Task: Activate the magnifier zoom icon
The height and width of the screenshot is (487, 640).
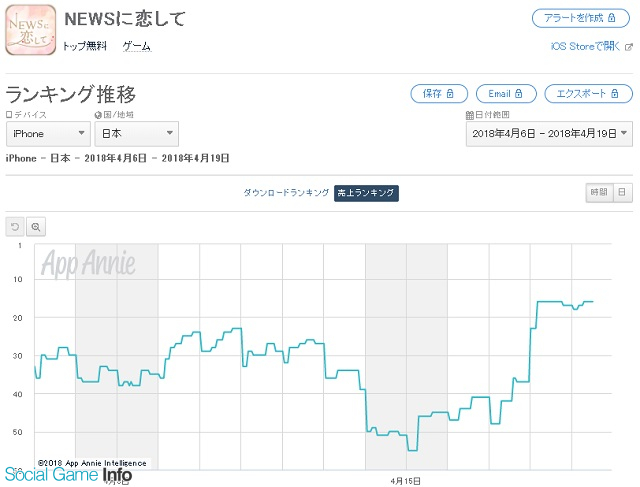Action: pos(36,227)
